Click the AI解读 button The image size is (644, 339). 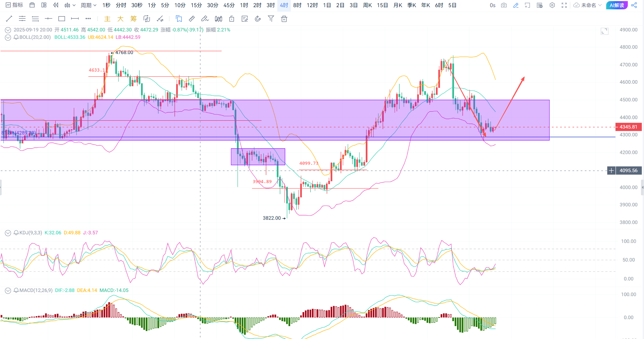pyautogui.click(x=617, y=5)
